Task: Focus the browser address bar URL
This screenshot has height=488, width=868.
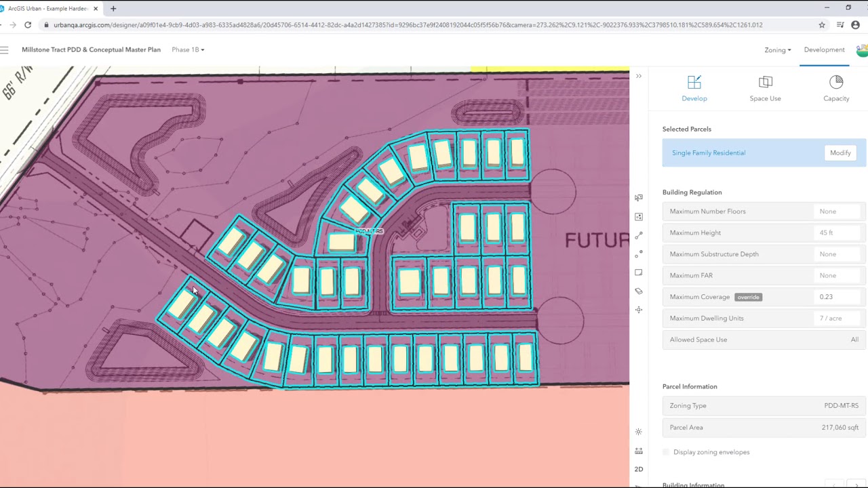Action: point(408,25)
